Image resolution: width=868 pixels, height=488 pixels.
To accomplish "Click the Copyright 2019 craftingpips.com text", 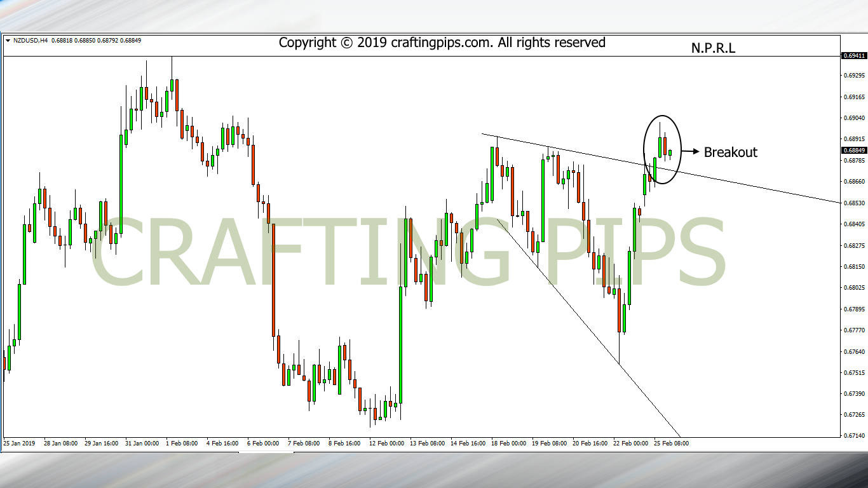I will click(x=442, y=43).
